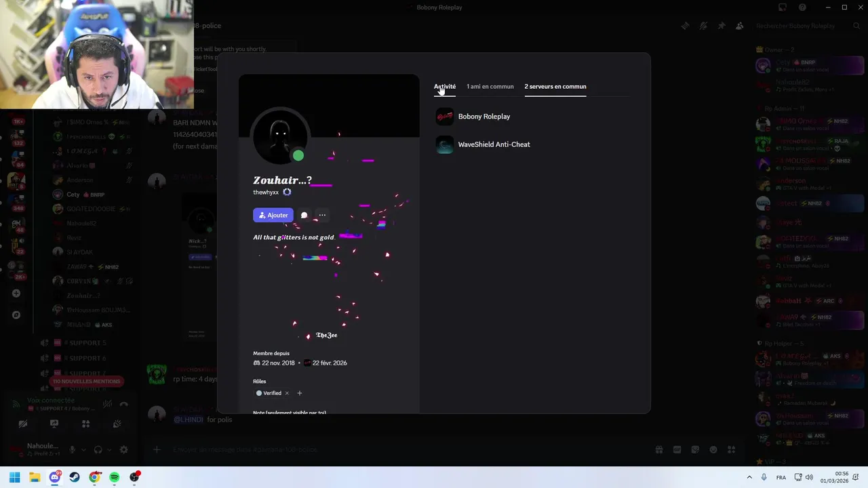Click the FRA language indicator

tap(781, 477)
